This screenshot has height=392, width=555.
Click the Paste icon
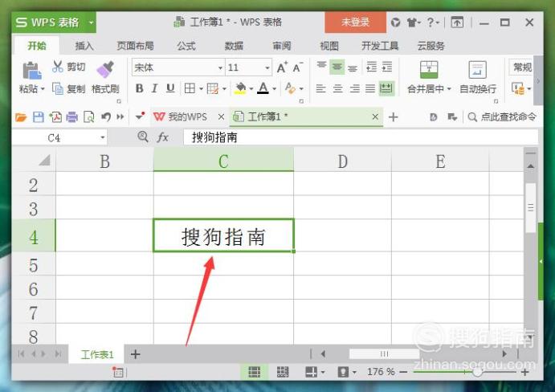[32, 70]
